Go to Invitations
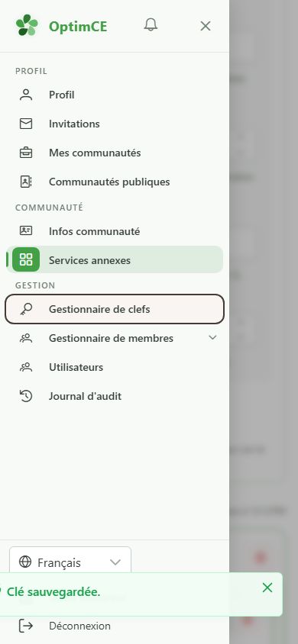This screenshot has width=298, height=644. pyautogui.click(x=115, y=124)
